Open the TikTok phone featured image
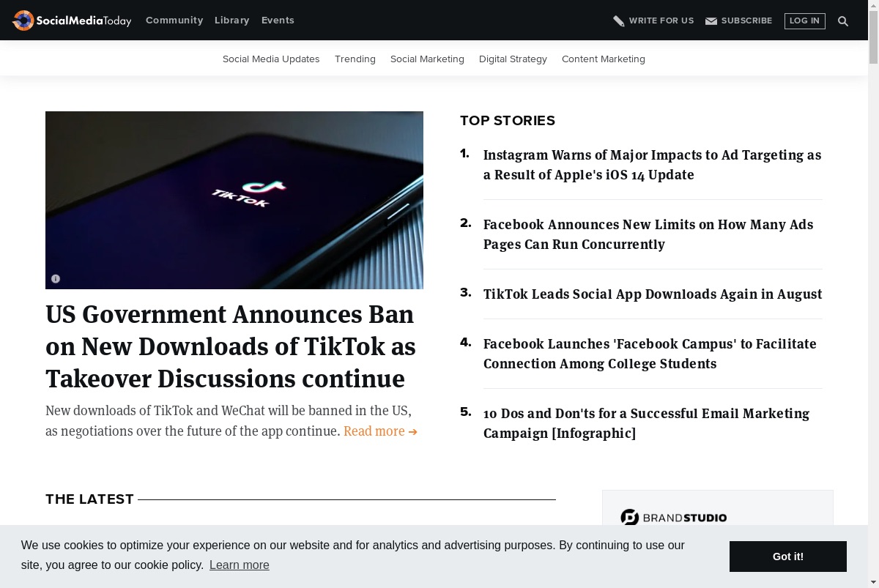This screenshot has width=879, height=588. (234, 200)
